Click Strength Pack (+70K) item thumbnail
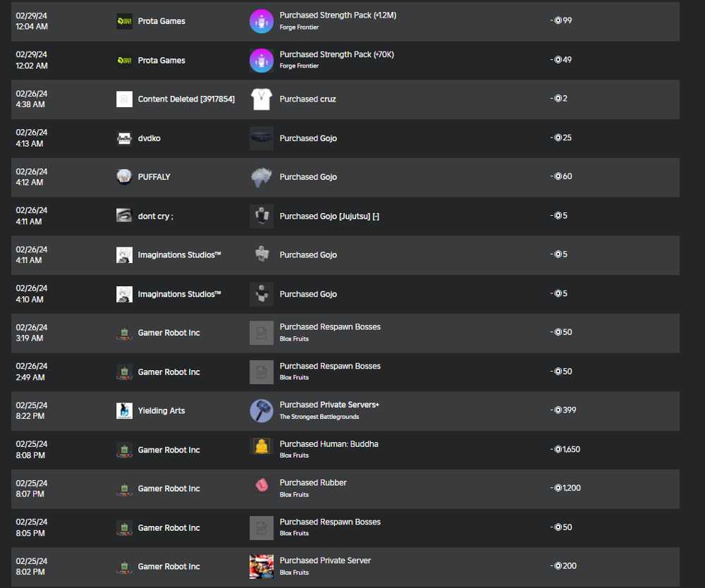The image size is (705, 588). click(x=262, y=60)
